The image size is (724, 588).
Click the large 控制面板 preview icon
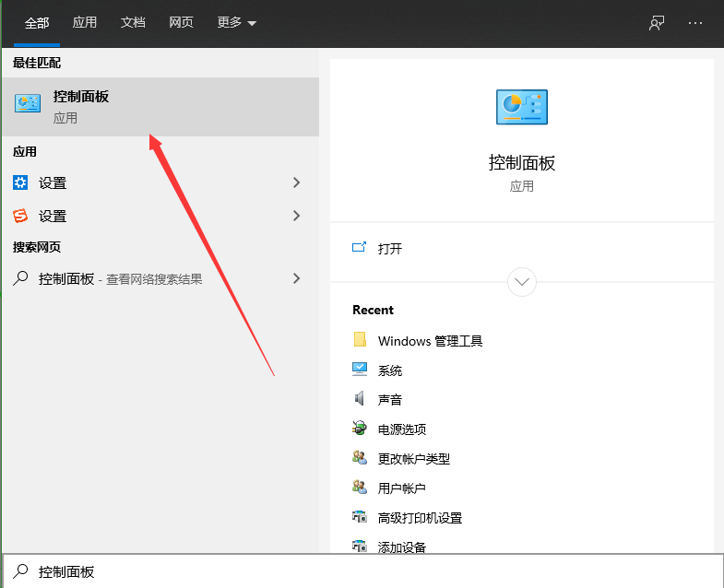point(522,107)
